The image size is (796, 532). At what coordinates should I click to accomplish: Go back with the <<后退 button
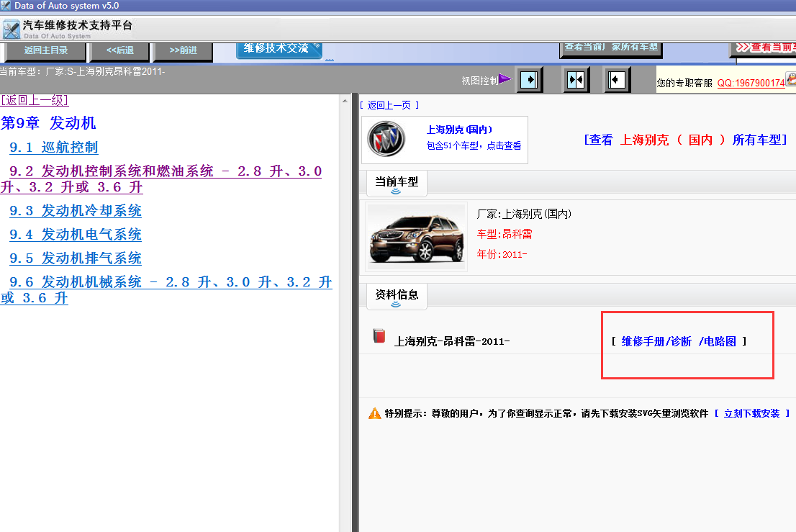coord(119,50)
